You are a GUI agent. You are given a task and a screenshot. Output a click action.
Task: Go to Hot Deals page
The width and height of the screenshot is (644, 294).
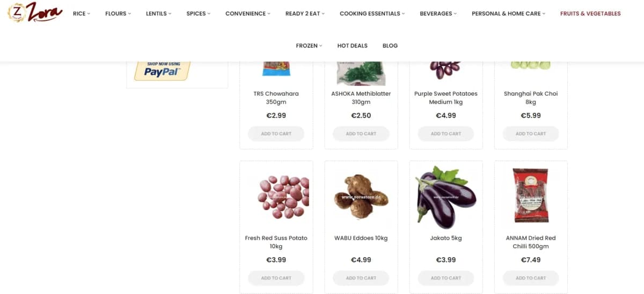pyautogui.click(x=352, y=46)
